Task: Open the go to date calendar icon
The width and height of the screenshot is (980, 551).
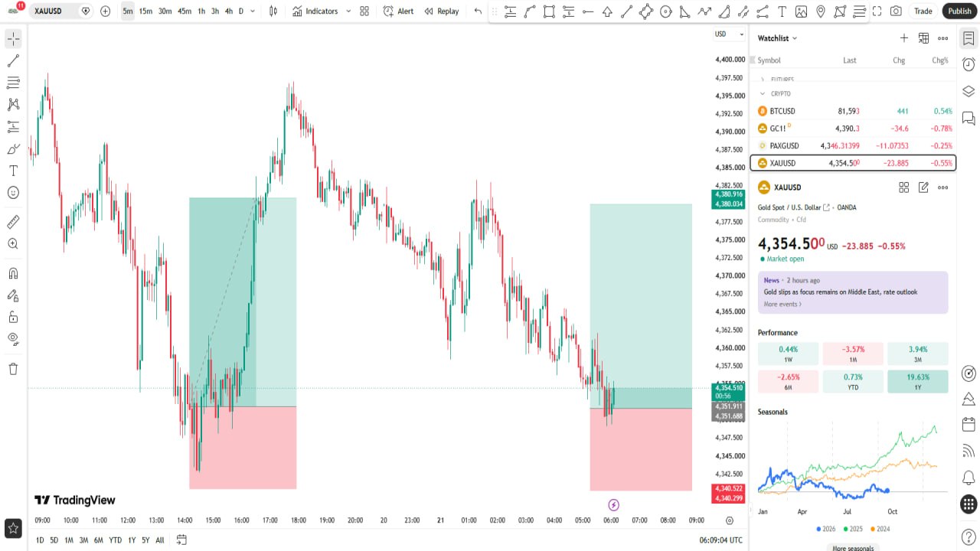Action: click(181, 540)
